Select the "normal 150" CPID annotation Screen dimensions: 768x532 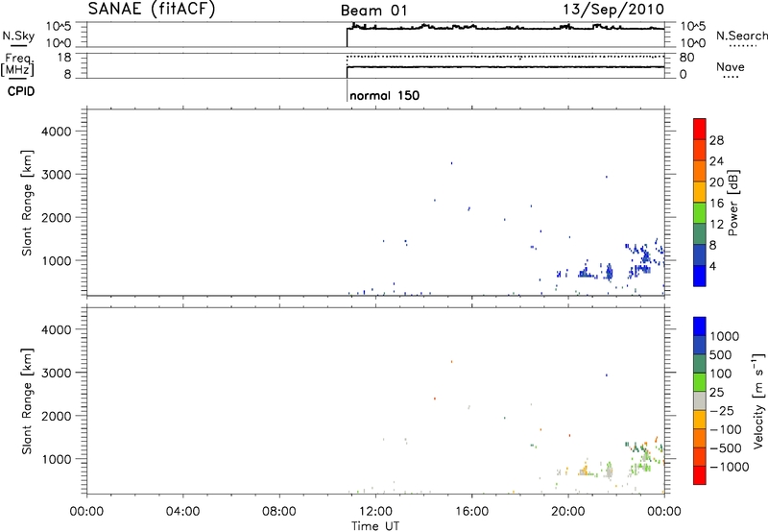click(385, 95)
